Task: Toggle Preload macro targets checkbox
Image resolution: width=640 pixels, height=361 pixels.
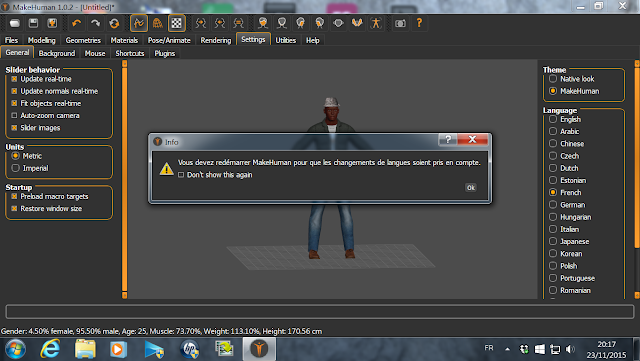Action: click(14, 196)
